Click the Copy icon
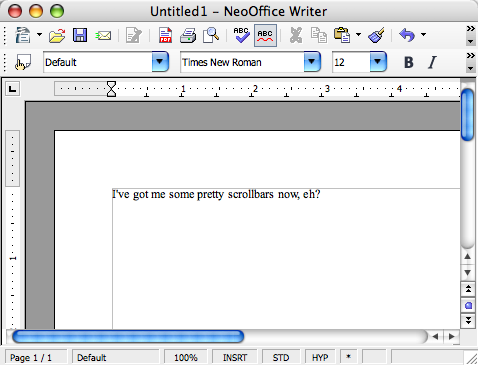 pyautogui.click(x=319, y=35)
